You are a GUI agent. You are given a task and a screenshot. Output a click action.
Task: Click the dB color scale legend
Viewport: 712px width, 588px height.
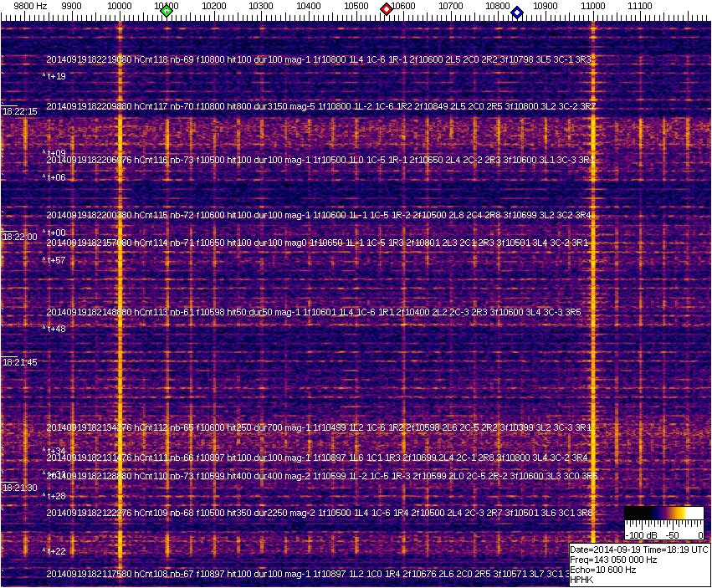pos(663,523)
